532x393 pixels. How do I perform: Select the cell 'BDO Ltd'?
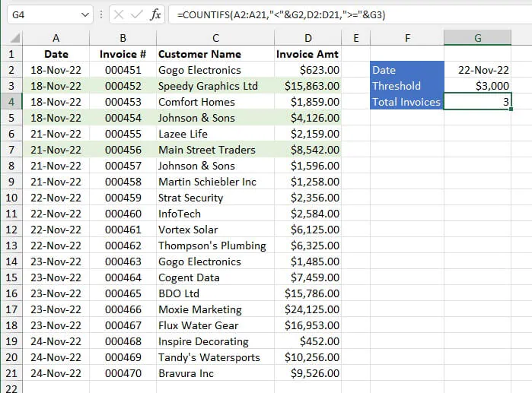point(215,293)
